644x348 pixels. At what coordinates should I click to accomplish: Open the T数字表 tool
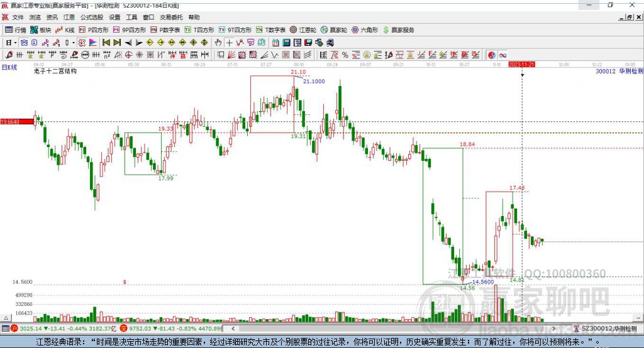click(x=270, y=30)
